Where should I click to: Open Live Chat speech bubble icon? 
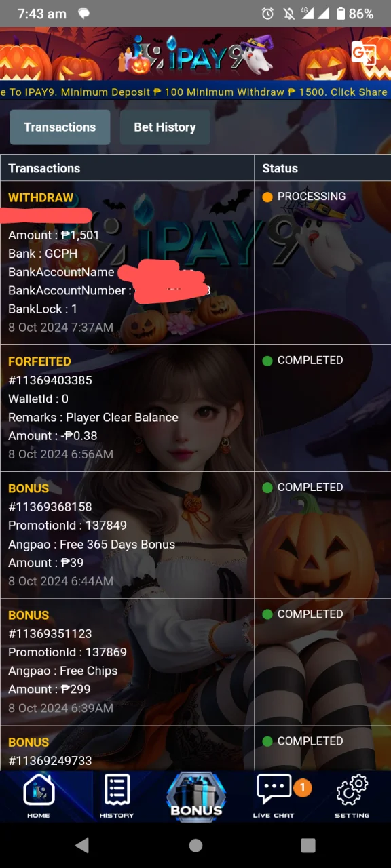coord(274,796)
